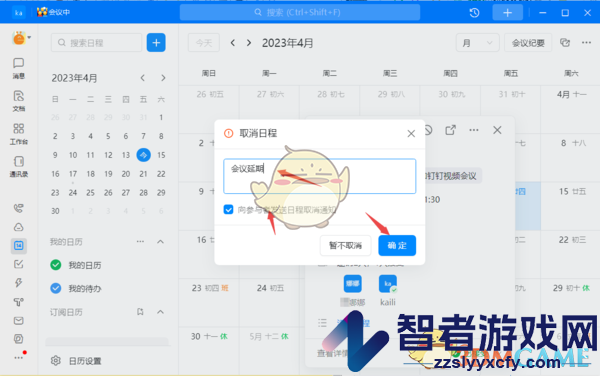The height and width of the screenshot is (376, 600).
Task: Go to previous month in main calendar
Action: 233,43
